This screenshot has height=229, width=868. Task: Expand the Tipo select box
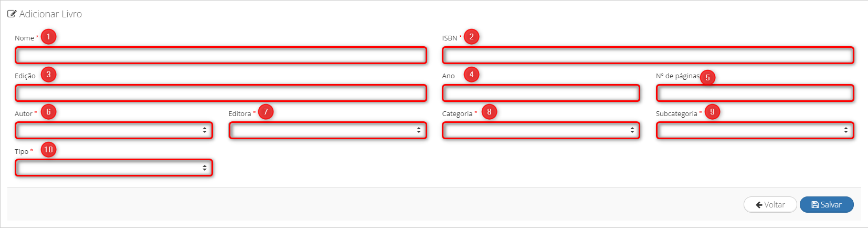[x=114, y=168]
